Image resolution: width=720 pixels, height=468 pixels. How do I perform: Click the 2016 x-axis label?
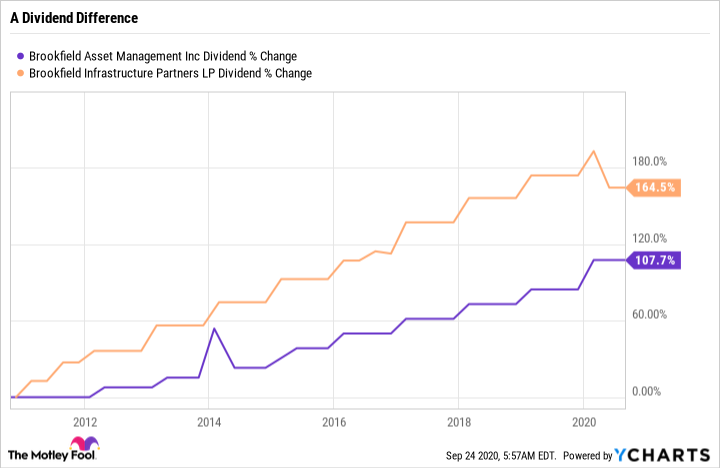coord(333,421)
